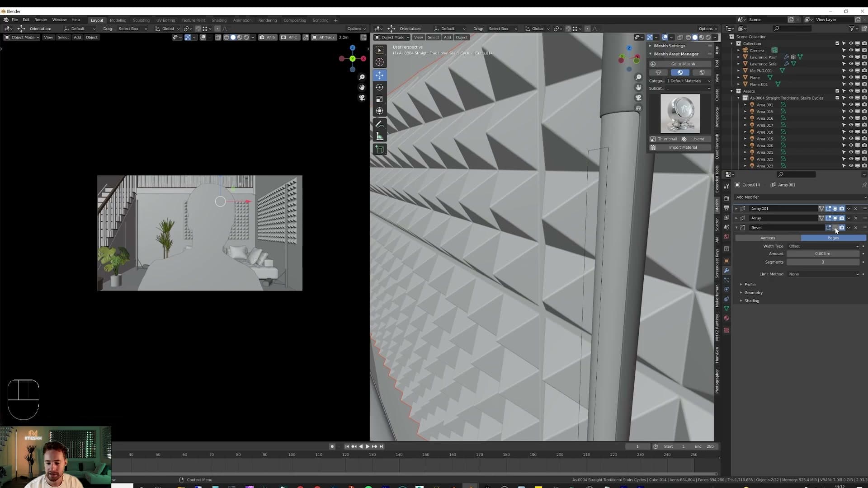Select the Vertices bevel mode button
Image resolution: width=868 pixels, height=488 pixels.
768,238
